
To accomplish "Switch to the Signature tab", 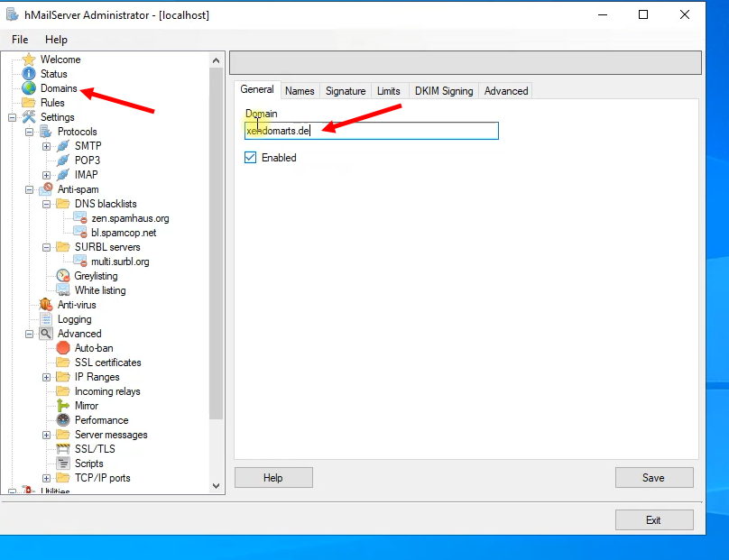I will coord(346,91).
